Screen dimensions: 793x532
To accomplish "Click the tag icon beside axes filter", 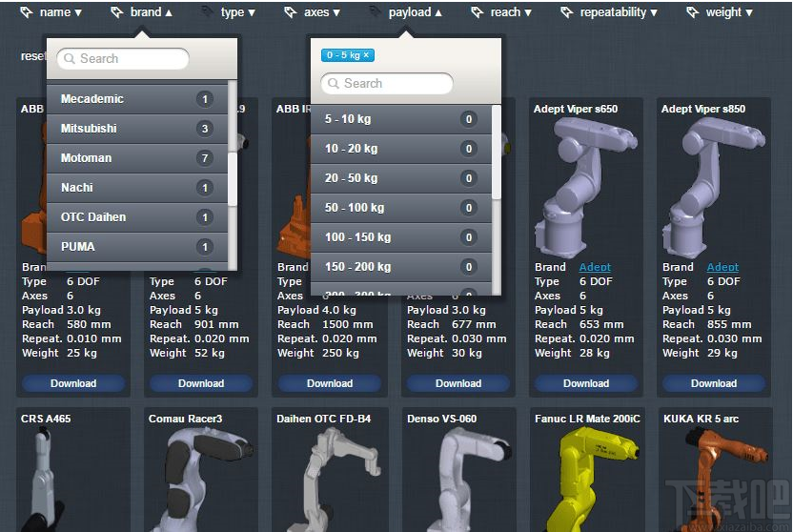I will [291, 12].
